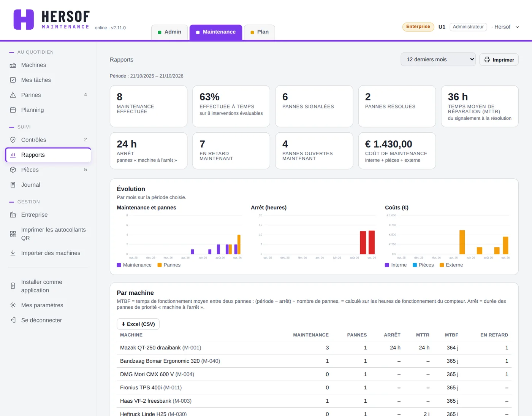Open Machines via its factory icon
The image size is (532, 416).
coord(13,65)
